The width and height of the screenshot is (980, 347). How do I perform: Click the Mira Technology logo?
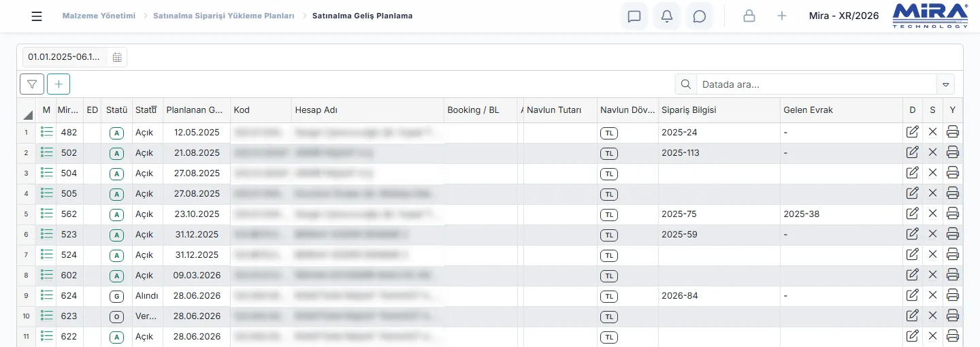click(930, 15)
